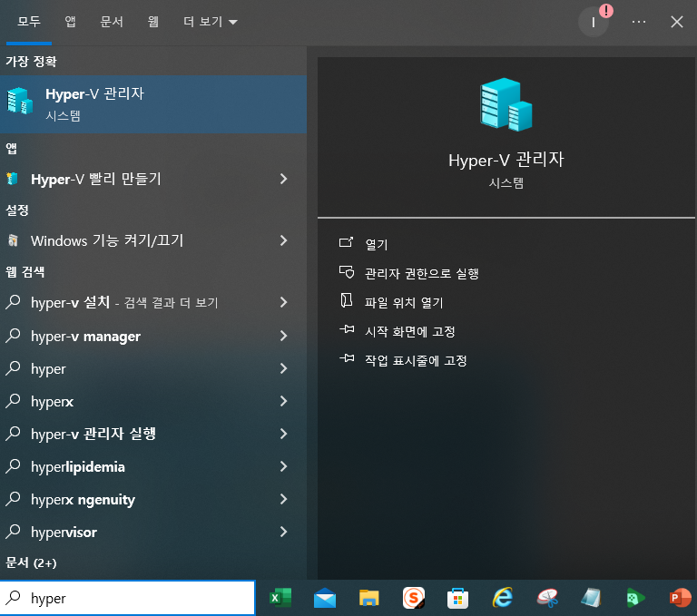Expand arrow for hyperx ngenuity

pyautogui.click(x=283, y=499)
